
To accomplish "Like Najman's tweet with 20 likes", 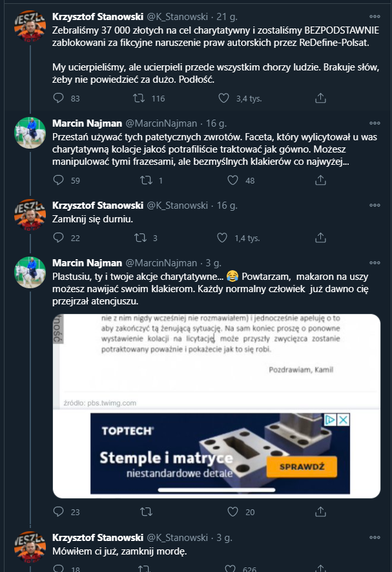I will click(223, 512).
